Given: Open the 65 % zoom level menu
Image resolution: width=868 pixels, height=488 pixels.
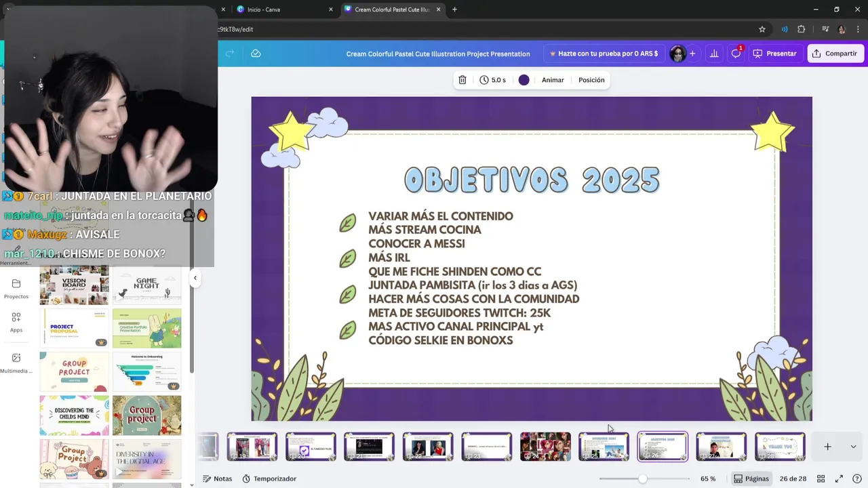Looking at the screenshot, I should coord(708,479).
